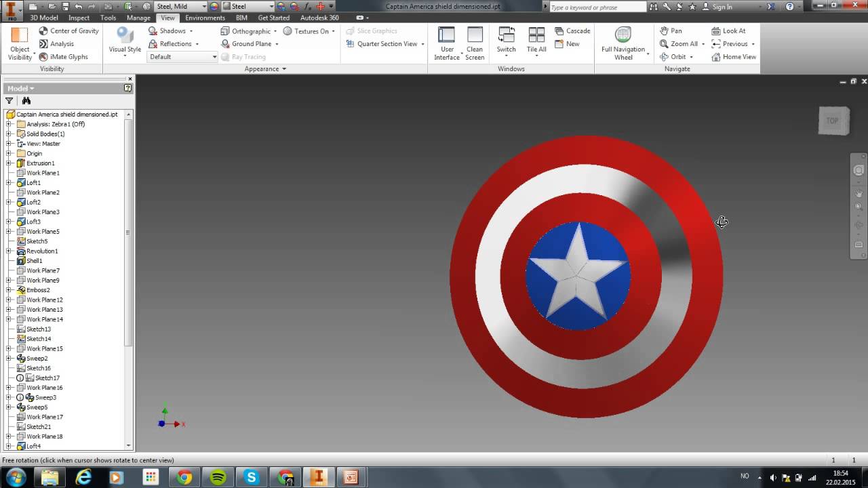Click the browser vertical scrollbar
The height and width of the screenshot is (488, 868).
pyautogui.click(x=129, y=232)
